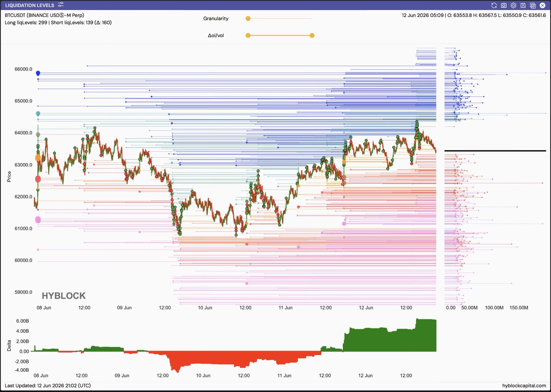Click the 50.00M histogram axis label
Image resolution: width=551 pixels, height=392 pixels.
point(469,308)
